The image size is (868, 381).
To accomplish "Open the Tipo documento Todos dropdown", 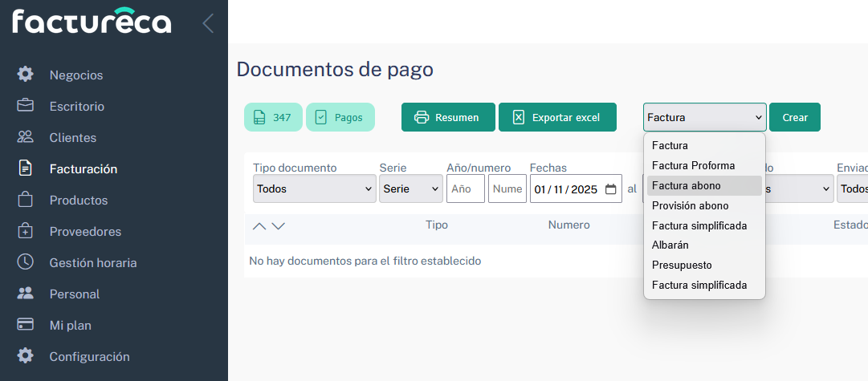I will [315, 188].
